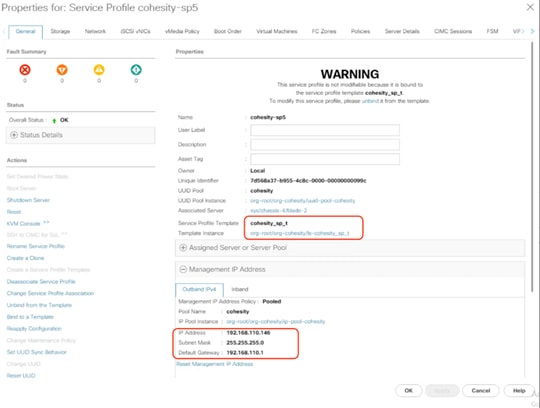Click the IP address 192.168.110.146

(x=248, y=333)
